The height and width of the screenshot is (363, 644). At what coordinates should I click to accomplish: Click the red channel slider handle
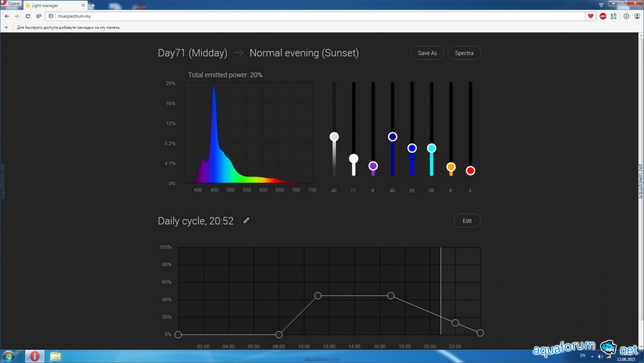click(x=470, y=171)
